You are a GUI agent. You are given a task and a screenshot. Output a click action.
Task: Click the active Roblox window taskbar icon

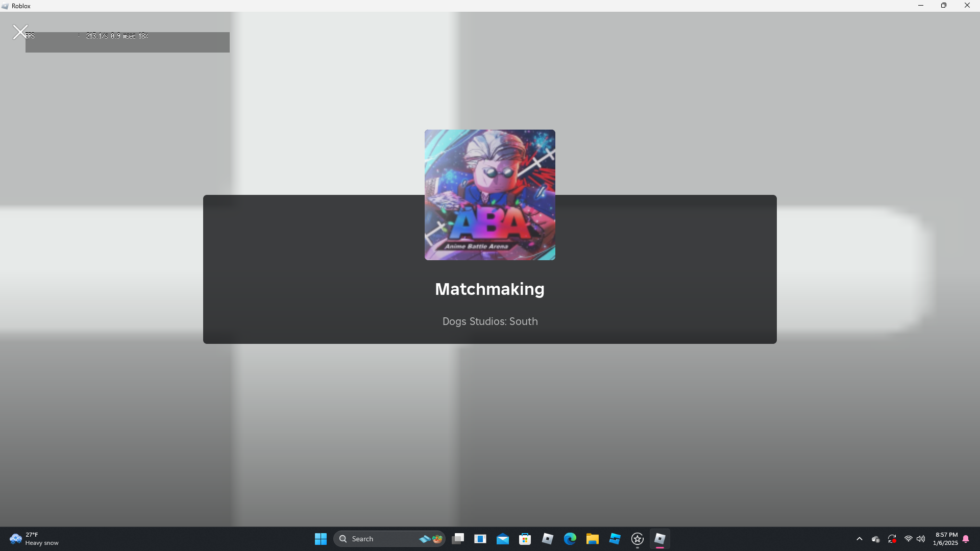point(659,539)
